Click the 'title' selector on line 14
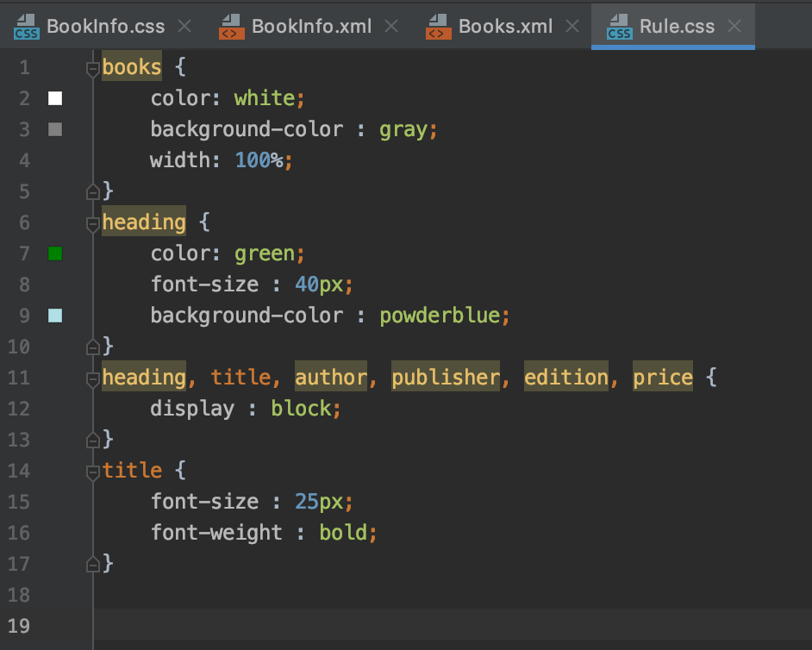This screenshot has height=650, width=812. tap(132, 471)
